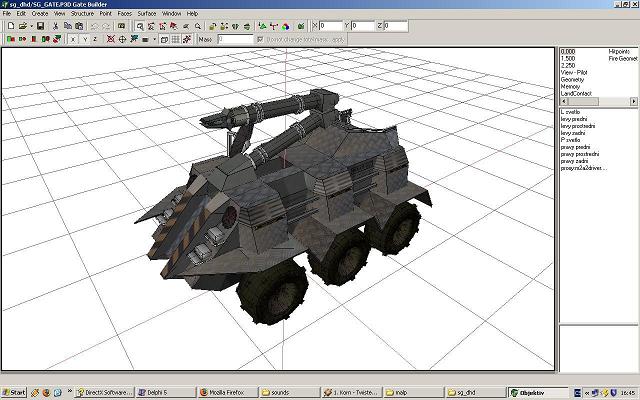Click the plain magnifier zoom icon
The image size is (640, 400).
tap(198, 26)
